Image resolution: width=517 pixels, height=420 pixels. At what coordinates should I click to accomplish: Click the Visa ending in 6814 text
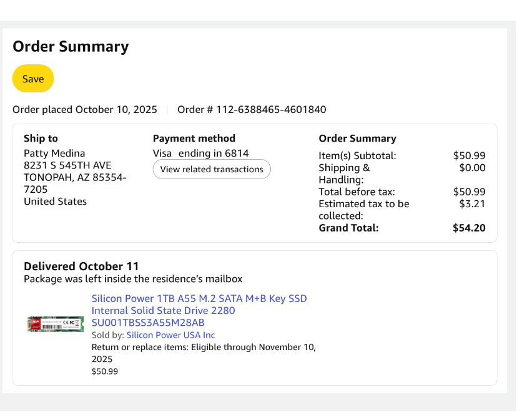pos(200,153)
